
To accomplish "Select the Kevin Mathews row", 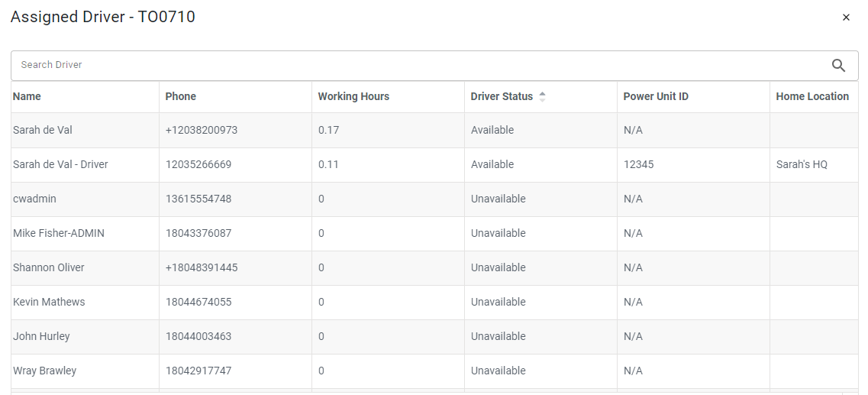I will tap(434, 302).
